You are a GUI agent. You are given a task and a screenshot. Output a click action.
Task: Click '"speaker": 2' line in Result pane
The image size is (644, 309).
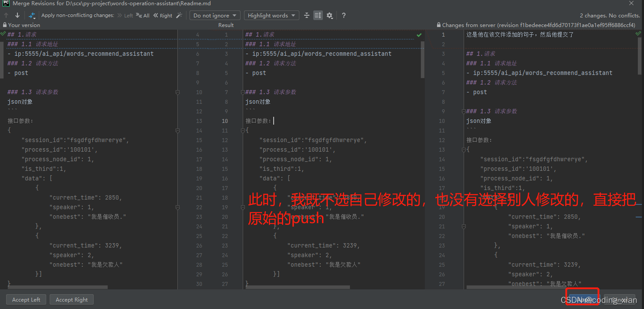pos(309,255)
